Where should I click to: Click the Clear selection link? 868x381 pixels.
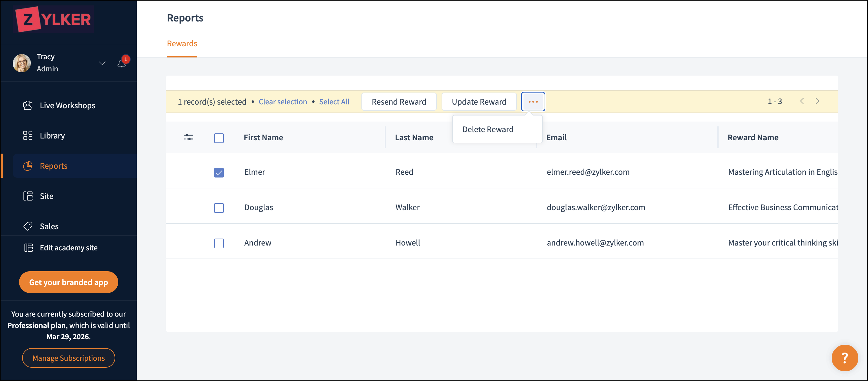pyautogui.click(x=282, y=102)
